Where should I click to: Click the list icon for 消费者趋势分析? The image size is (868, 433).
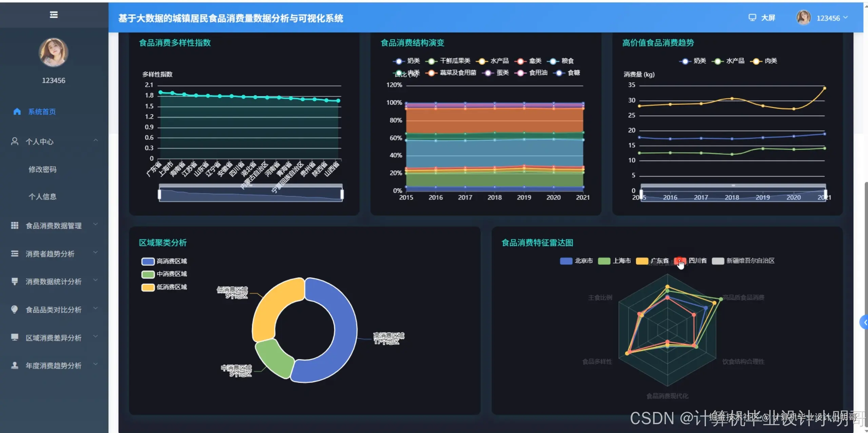pyautogui.click(x=15, y=254)
